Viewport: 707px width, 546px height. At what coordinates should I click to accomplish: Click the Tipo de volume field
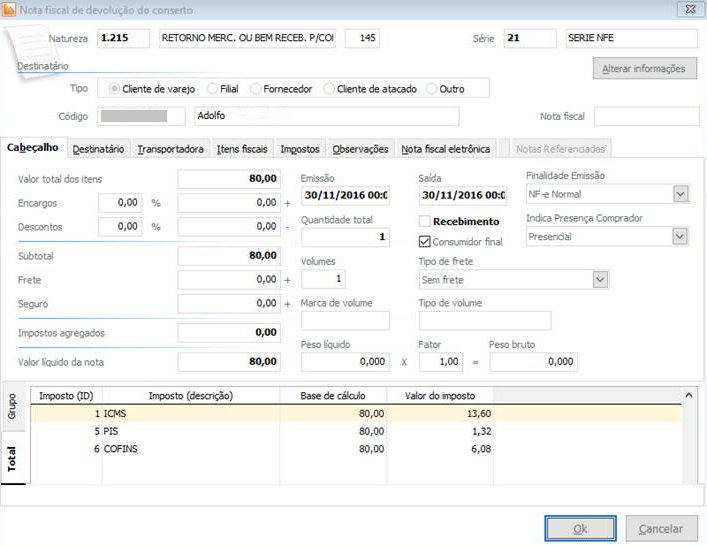pos(485,321)
